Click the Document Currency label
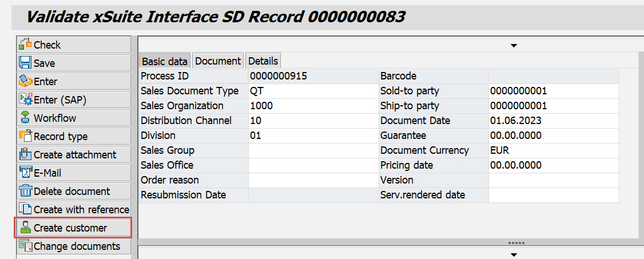 point(425,150)
